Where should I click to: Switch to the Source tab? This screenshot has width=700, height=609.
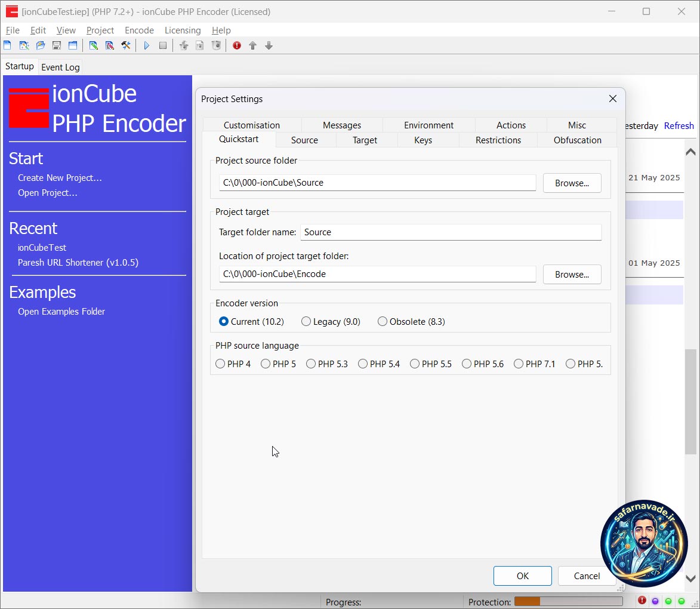pos(304,140)
